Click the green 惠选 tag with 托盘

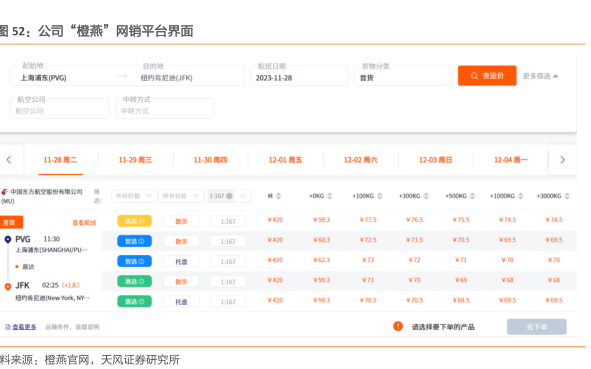tap(135, 302)
